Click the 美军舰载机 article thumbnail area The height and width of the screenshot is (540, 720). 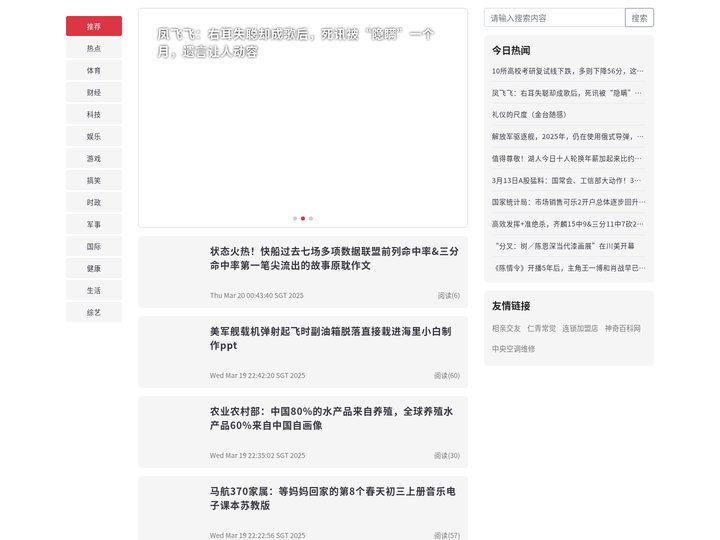[174, 352]
